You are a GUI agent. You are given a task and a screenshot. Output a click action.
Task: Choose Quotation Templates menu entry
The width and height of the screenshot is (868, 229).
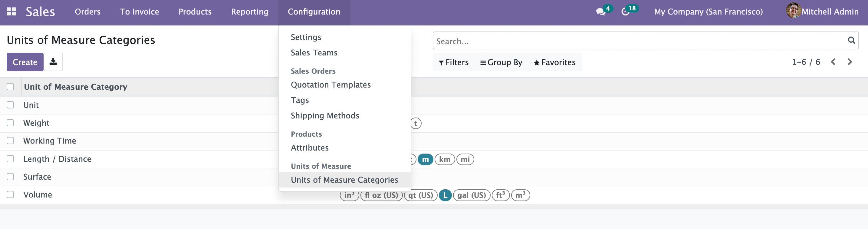[330, 85]
